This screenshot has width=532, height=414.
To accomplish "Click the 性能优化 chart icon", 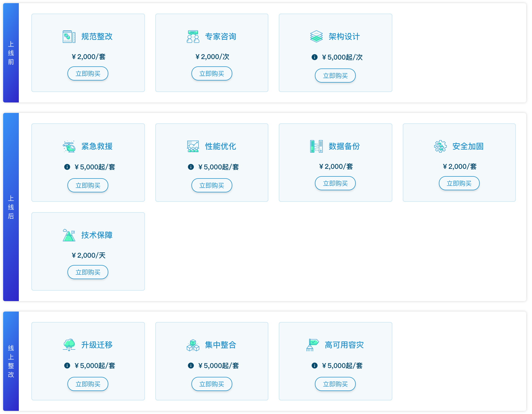I will [193, 146].
